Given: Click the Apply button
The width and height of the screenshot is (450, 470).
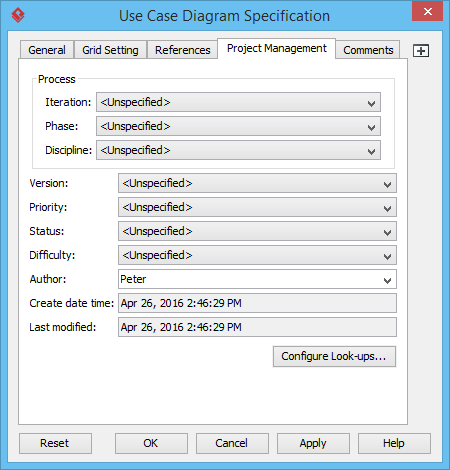Looking at the screenshot, I should coord(313,444).
